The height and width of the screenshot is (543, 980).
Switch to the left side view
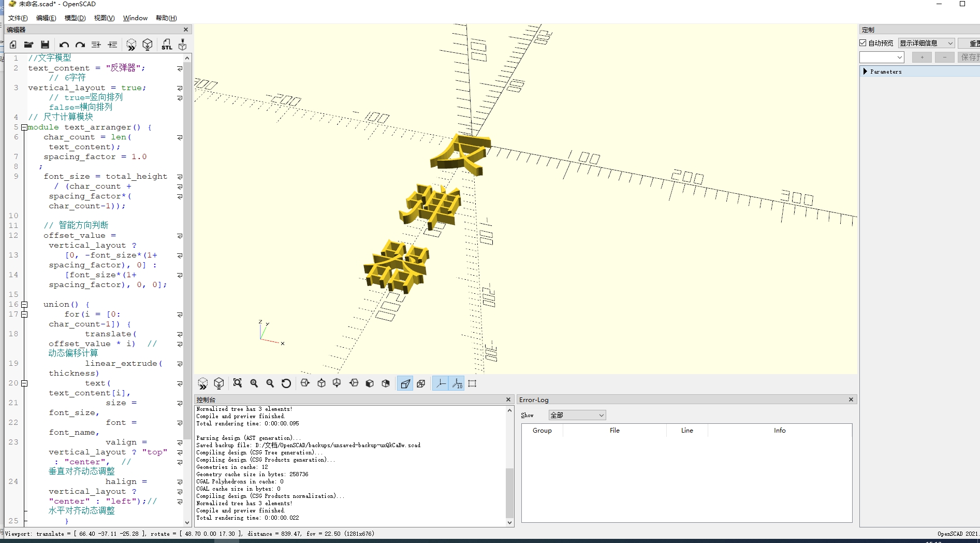point(354,383)
